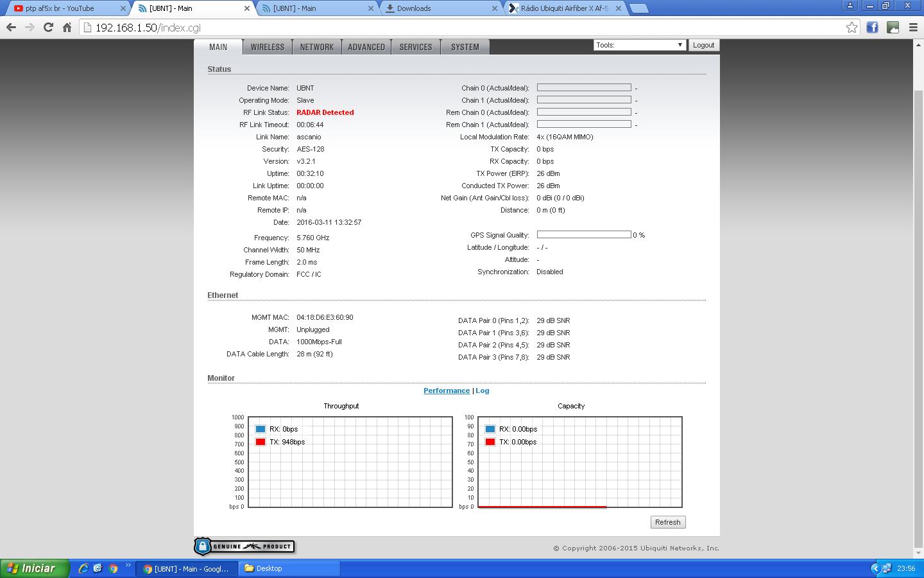924x578 pixels.
Task: Activate the [UBNT] - Main taskbar button
Action: pos(186,568)
